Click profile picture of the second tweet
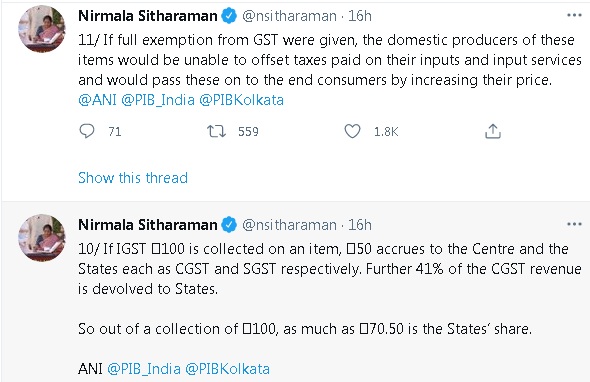The width and height of the screenshot is (590, 382). (42, 238)
